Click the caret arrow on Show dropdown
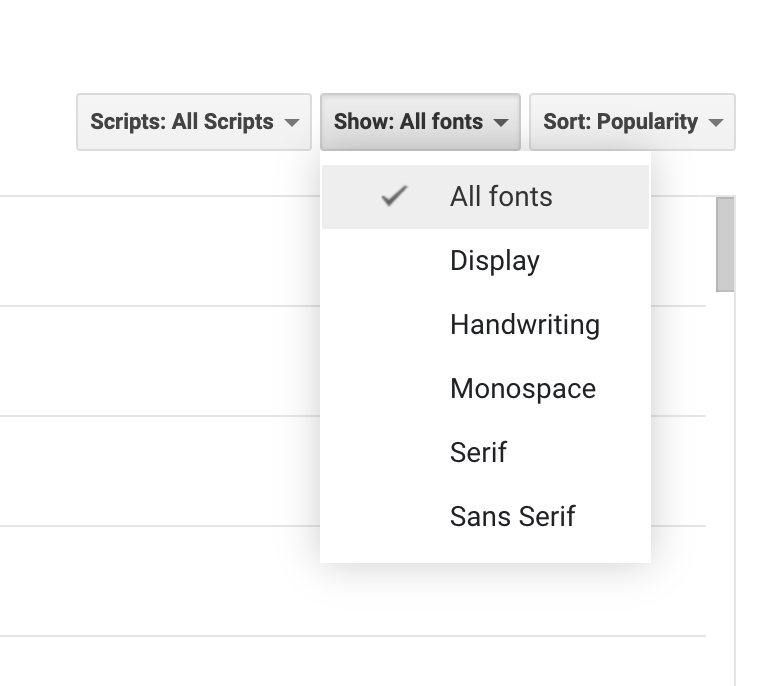774x686 pixels. 502,123
